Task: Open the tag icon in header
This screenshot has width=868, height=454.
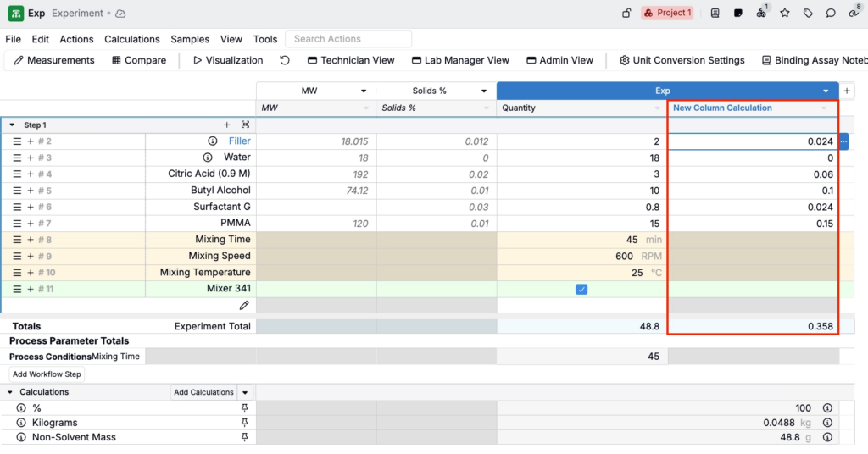Action: click(808, 14)
